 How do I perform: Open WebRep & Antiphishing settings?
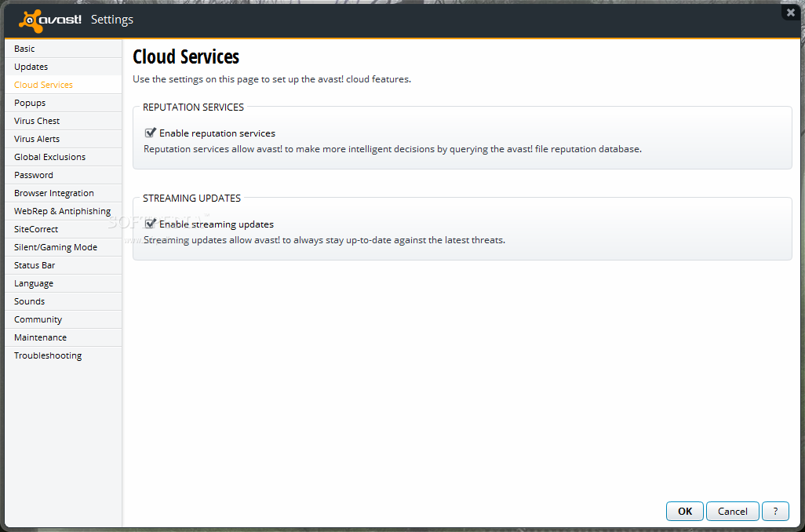[x=63, y=211]
